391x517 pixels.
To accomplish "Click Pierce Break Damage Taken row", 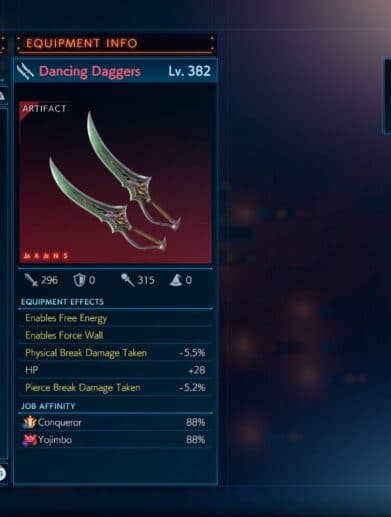I will 115,387.
